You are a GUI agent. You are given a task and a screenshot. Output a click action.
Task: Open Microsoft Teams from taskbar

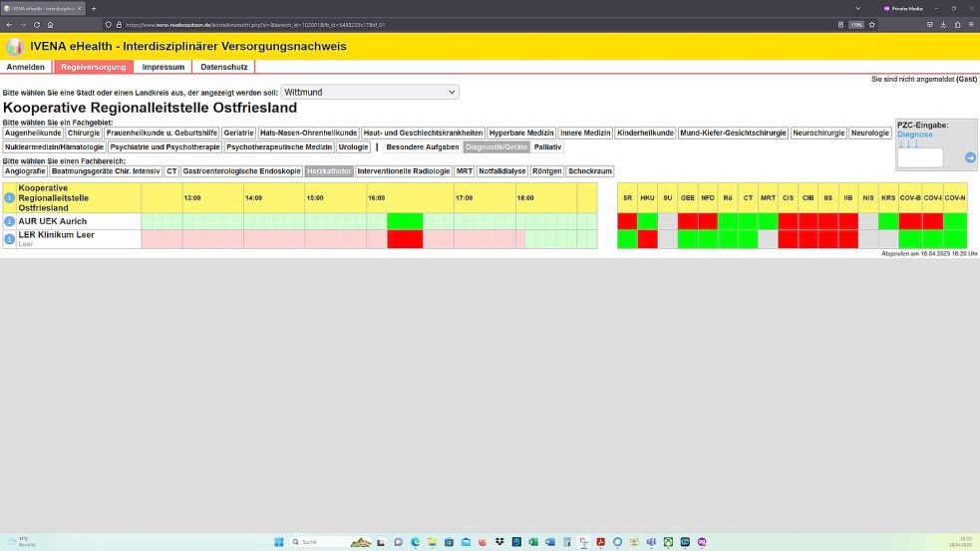[651, 542]
